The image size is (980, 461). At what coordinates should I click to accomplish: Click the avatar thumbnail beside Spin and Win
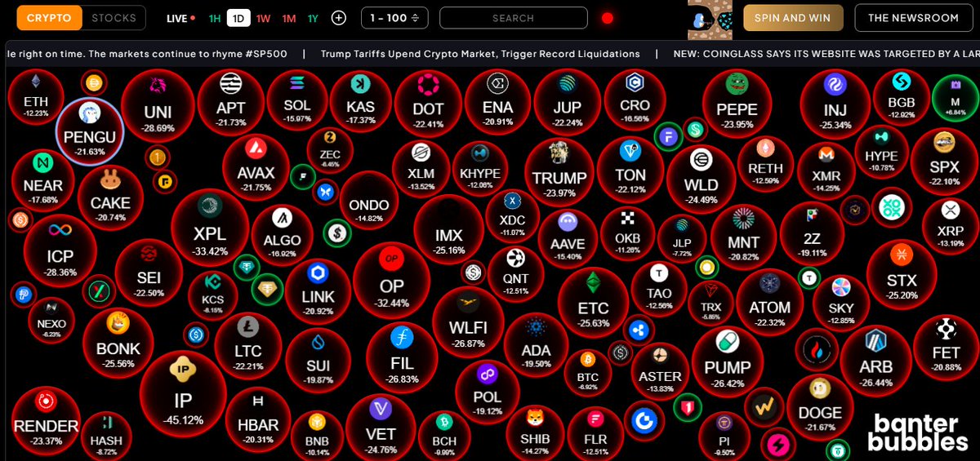[x=711, y=18]
